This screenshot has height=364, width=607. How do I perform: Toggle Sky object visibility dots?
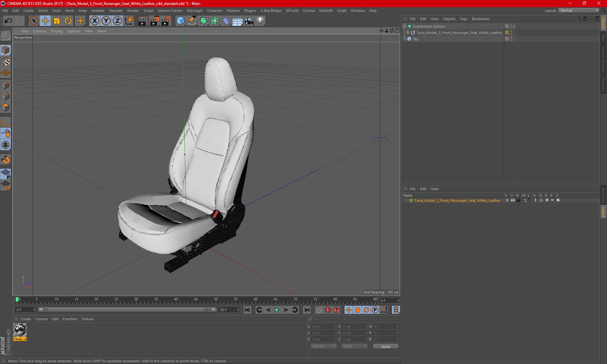(x=511, y=39)
